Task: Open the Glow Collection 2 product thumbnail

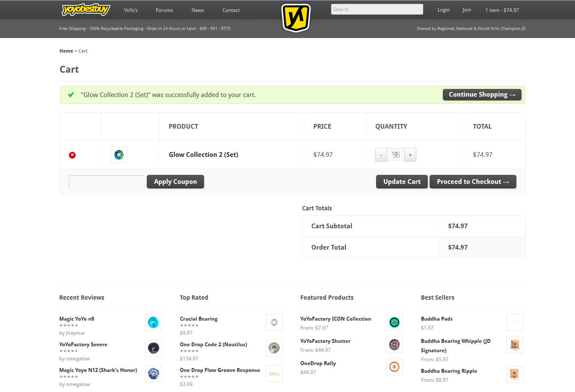Action: coord(119,155)
